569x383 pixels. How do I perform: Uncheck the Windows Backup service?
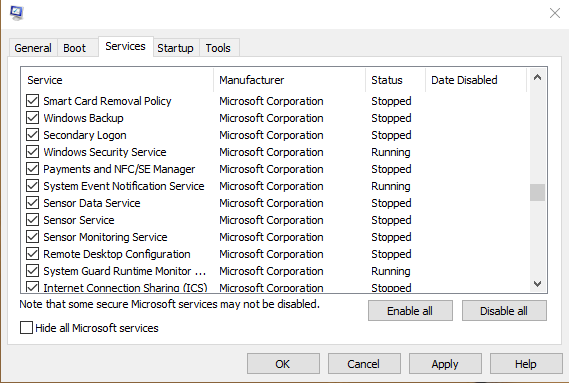[x=33, y=118]
